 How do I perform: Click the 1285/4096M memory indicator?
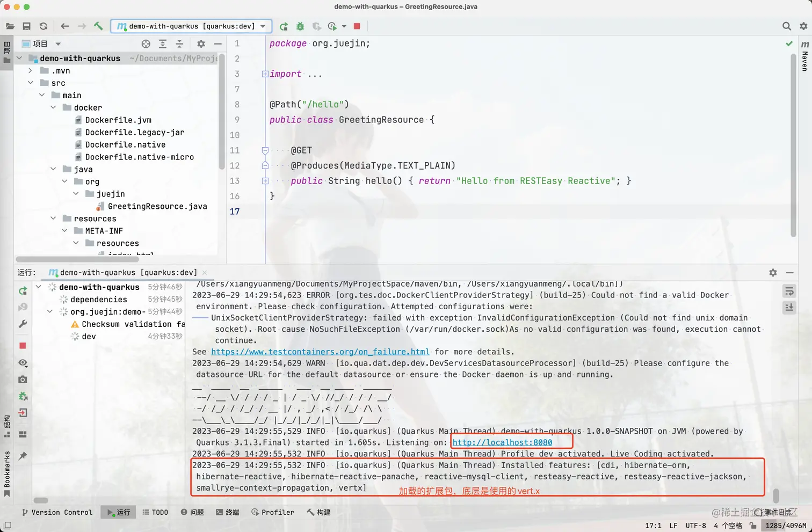point(786,526)
